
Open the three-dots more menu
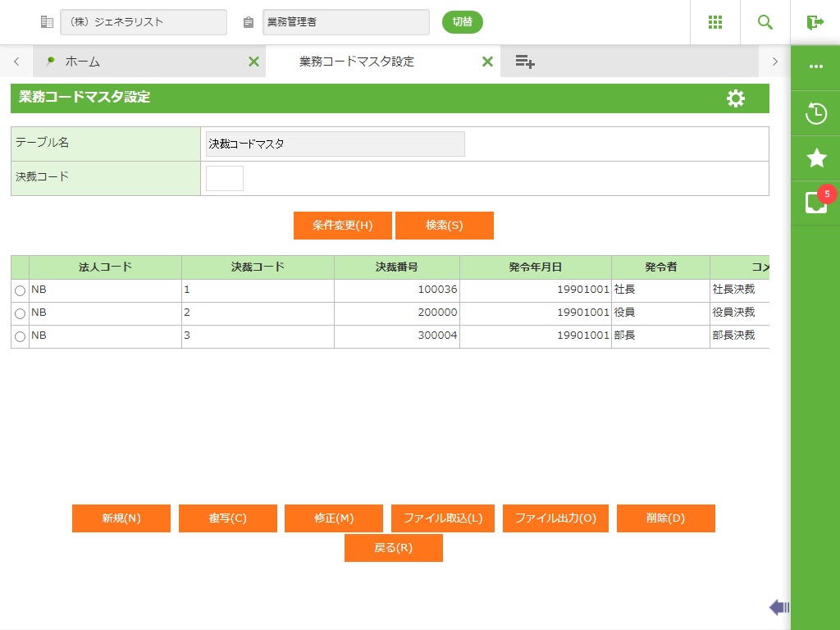click(x=815, y=67)
